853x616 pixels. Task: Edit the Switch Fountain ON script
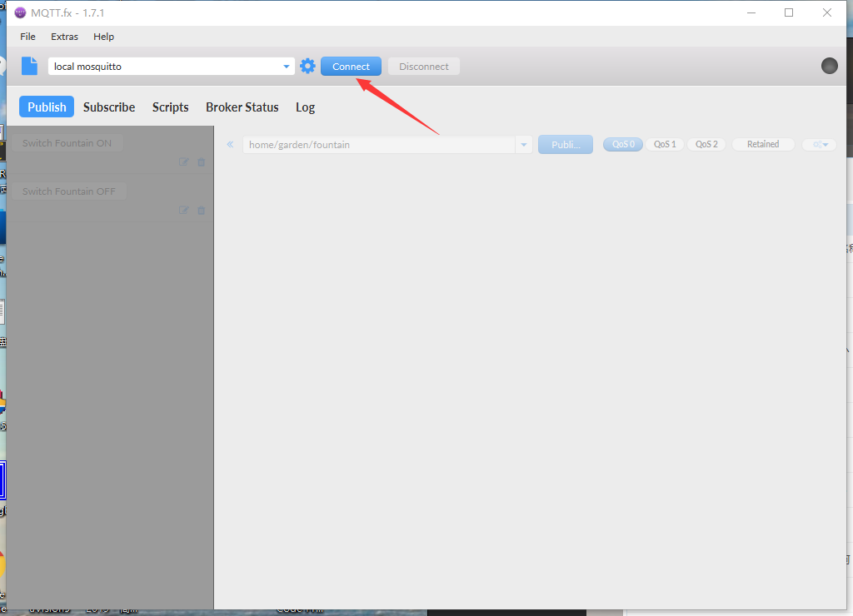[x=184, y=162]
